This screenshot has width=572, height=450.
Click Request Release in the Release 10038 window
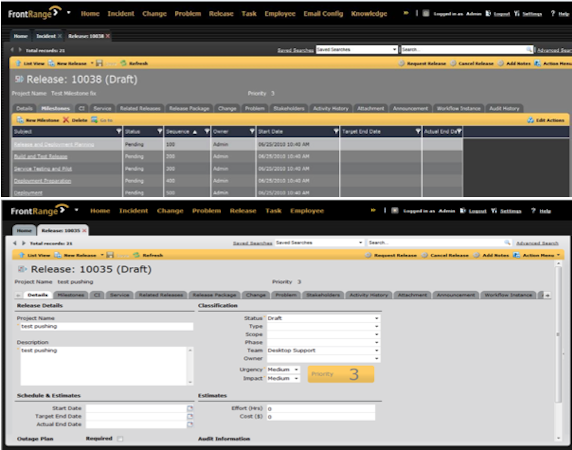pos(422,63)
